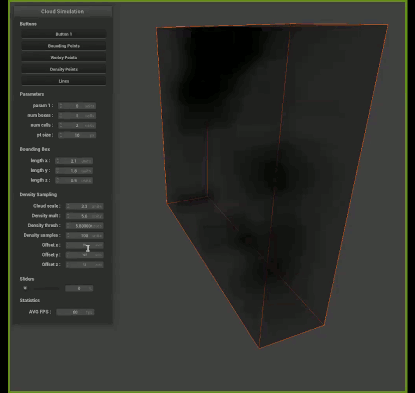Toggle the Bounding Points button
415x393 pixels.
pos(64,46)
